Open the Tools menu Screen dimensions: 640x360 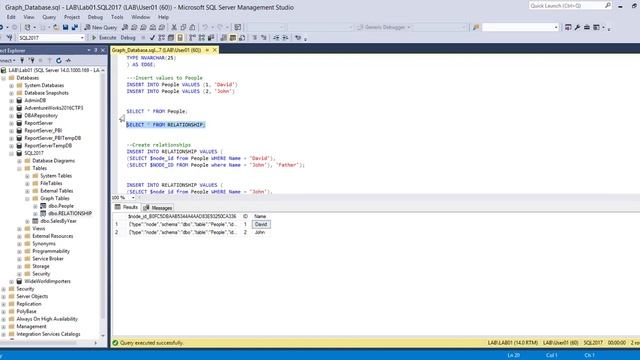pyautogui.click(x=117, y=17)
